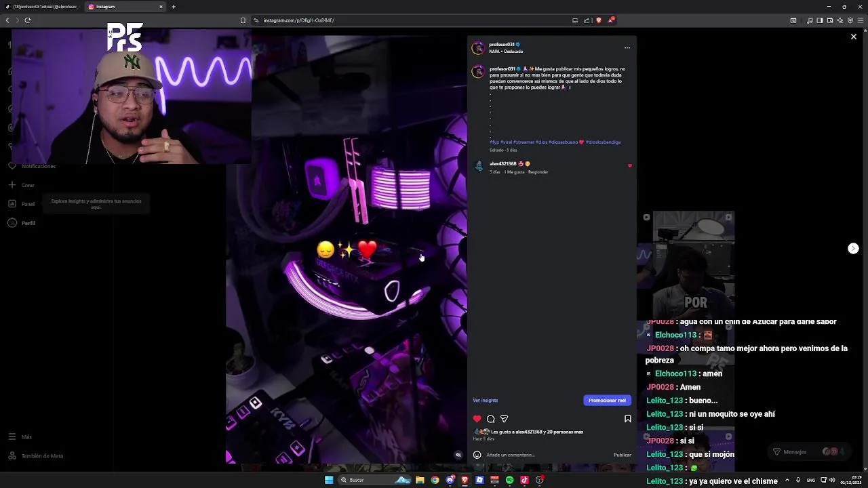Switch to the profesor031oficial browser tab

(43, 7)
